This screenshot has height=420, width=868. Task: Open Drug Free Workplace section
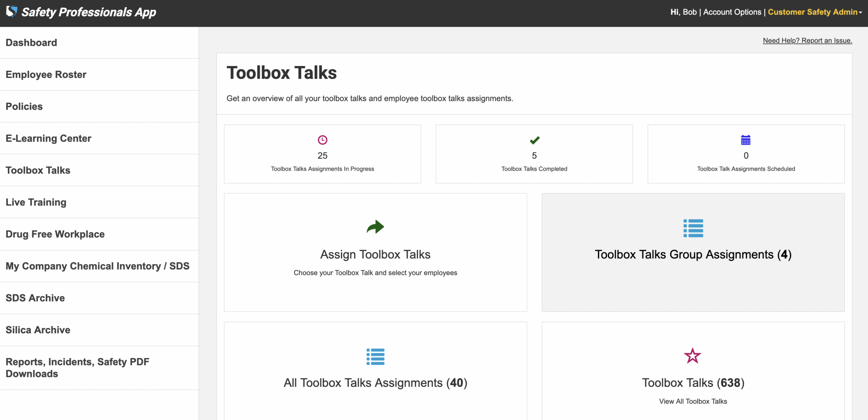click(55, 234)
